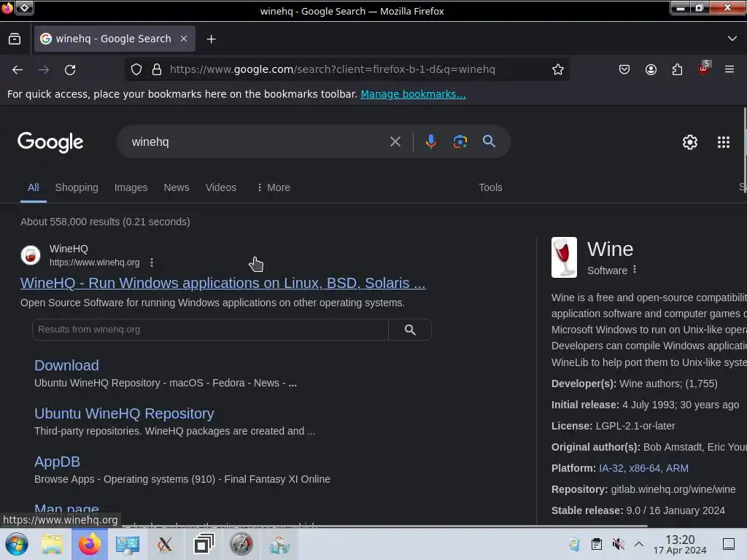Reload the current page

click(x=70, y=69)
